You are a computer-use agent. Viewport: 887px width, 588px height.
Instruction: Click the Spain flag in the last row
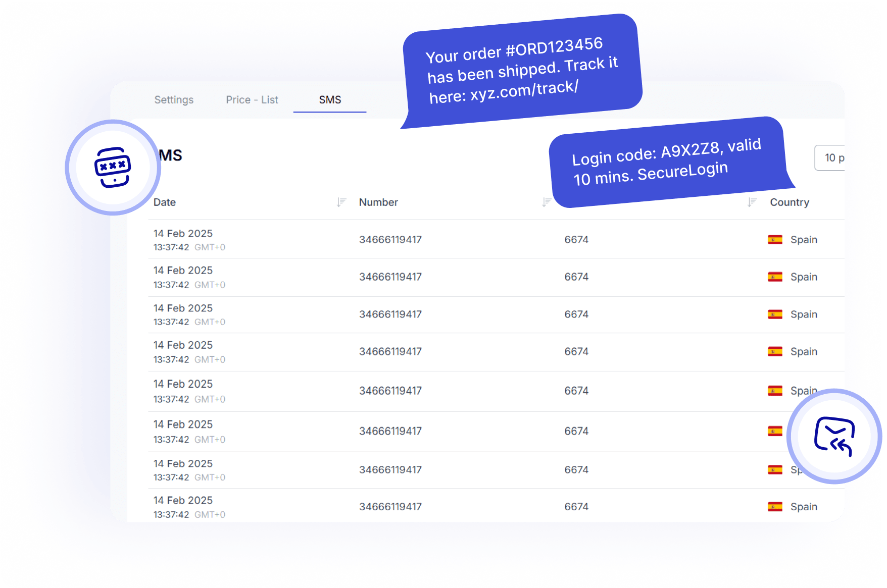775,507
